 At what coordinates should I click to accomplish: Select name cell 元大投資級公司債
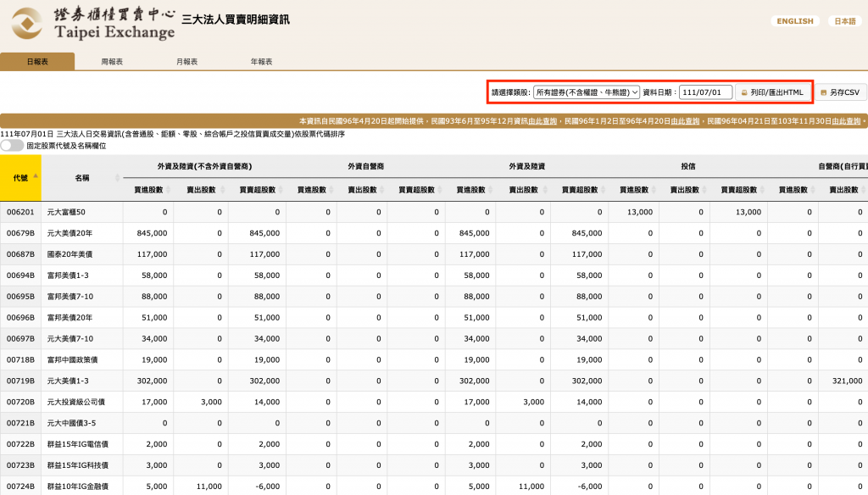82,402
